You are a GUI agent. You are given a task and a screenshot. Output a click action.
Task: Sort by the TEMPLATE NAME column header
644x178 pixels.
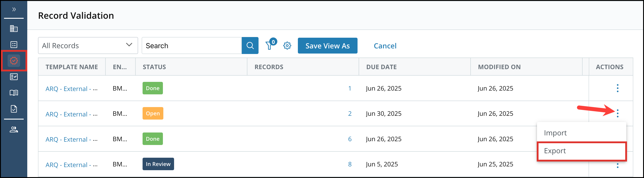(x=72, y=67)
